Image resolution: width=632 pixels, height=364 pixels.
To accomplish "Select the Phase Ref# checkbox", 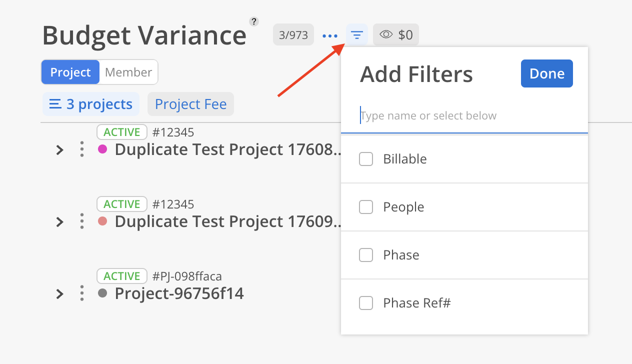I will (x=366, y=303).
